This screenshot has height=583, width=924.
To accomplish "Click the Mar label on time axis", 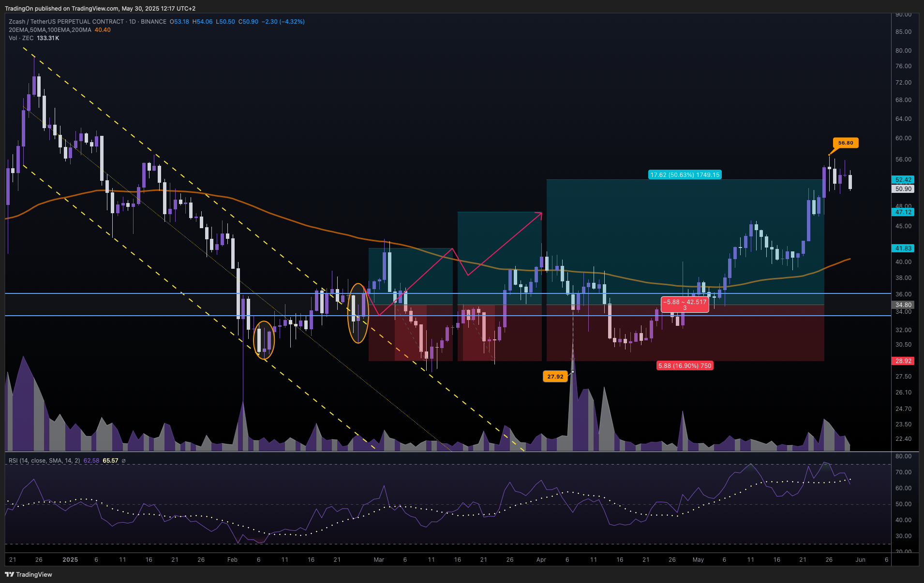I will (379, 559).
